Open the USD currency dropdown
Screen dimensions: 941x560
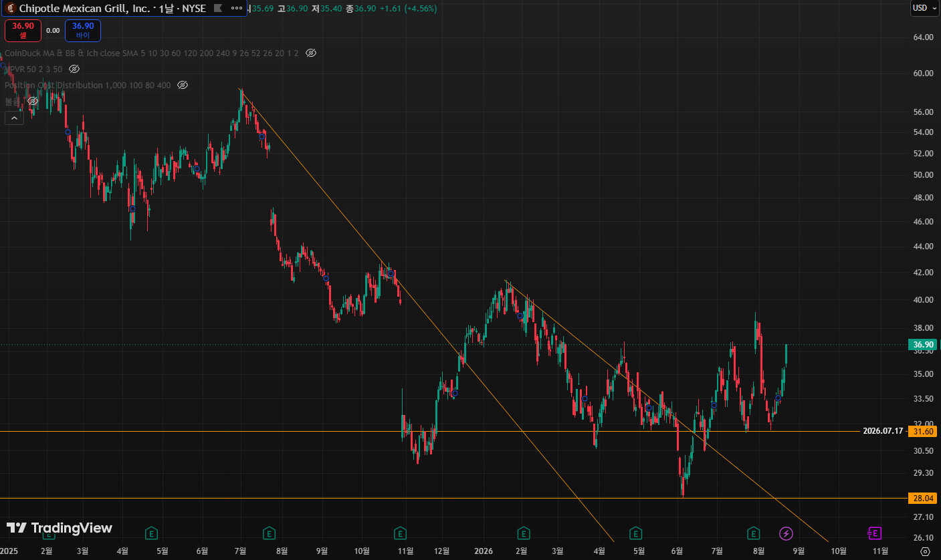[924, 8]
